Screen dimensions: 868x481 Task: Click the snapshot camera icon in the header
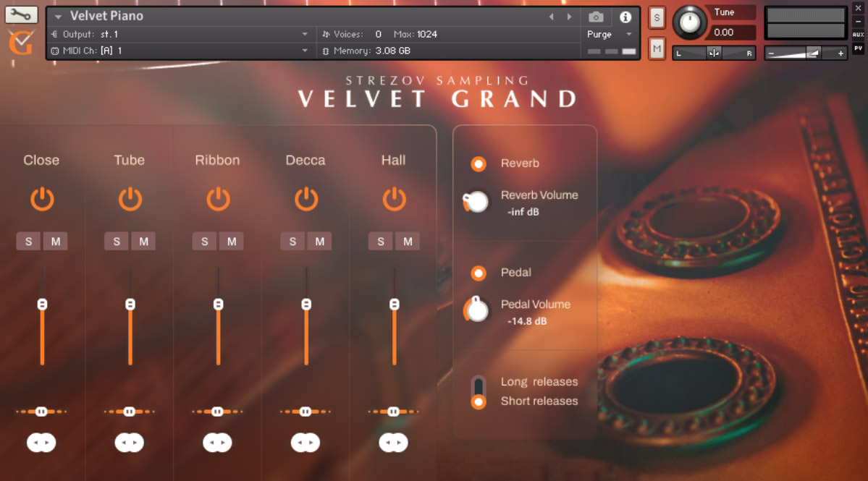click(595, 17)
